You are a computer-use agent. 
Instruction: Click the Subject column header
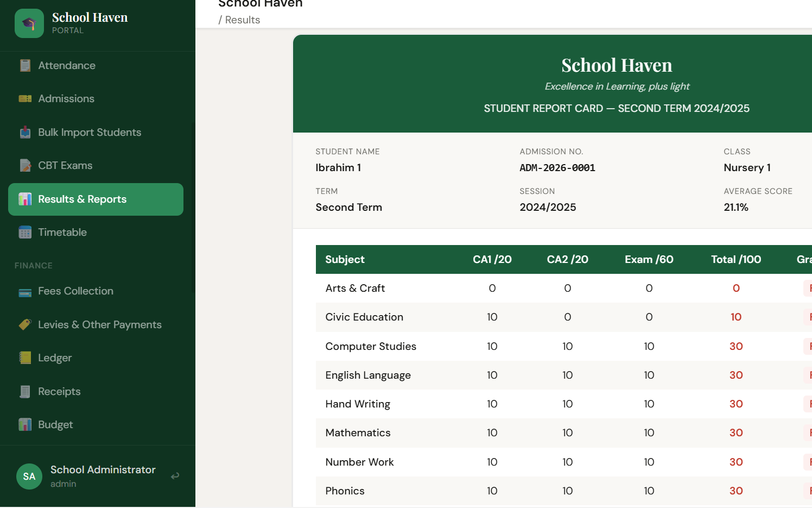click(345, 260)
